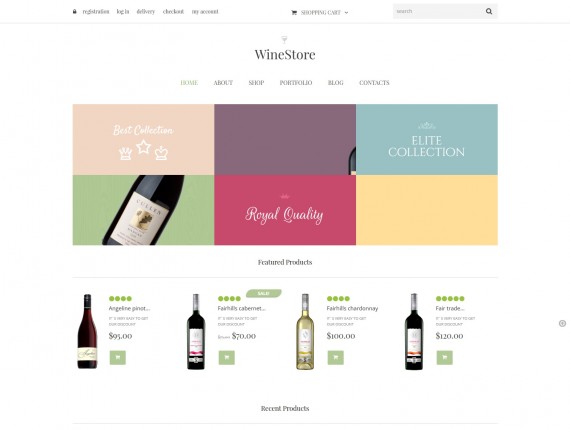
Task: Click the wine glass logo icon
Action: click(284, 39)
